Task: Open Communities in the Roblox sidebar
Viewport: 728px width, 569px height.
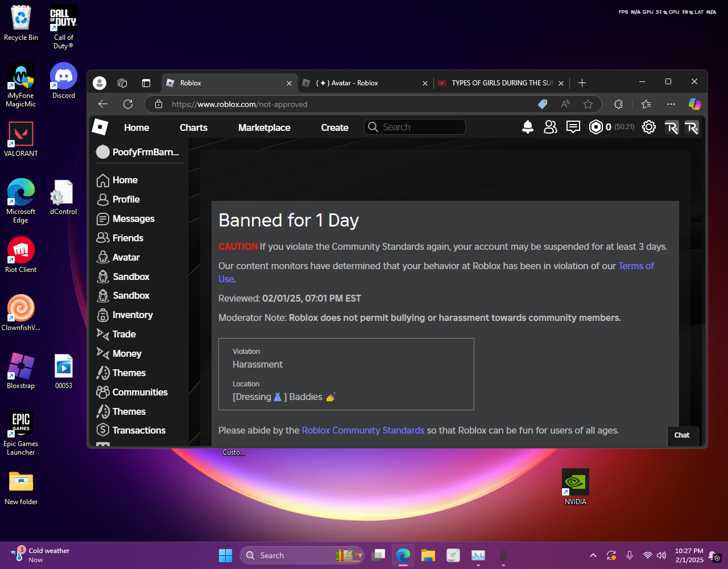Action: pos(139,392)
